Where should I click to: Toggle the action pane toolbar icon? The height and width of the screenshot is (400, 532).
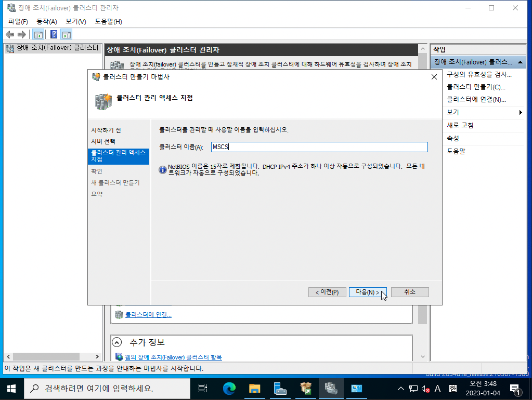pos(67,35)
